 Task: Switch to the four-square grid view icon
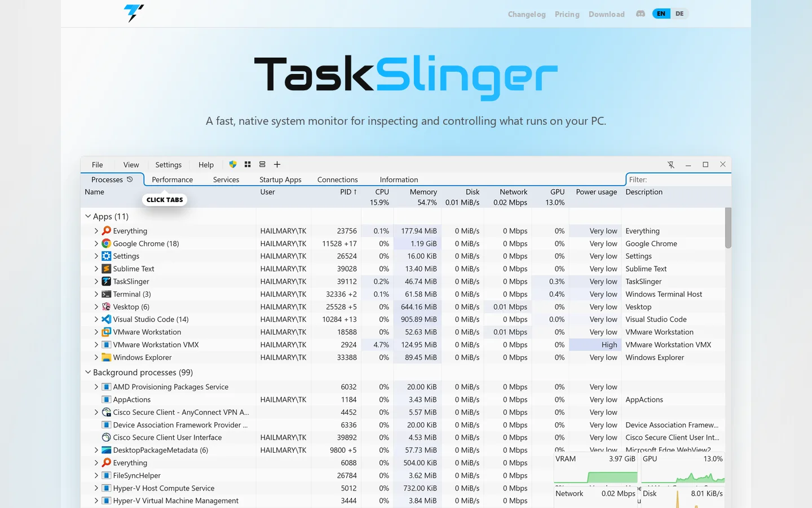point(248,164)
